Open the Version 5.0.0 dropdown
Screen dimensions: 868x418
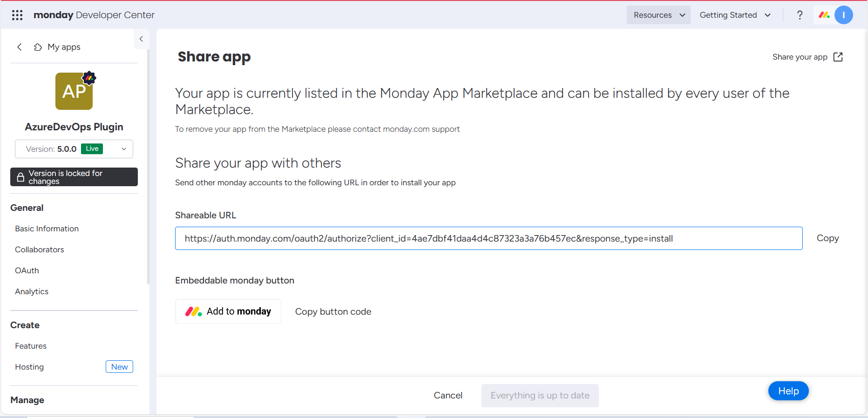pos(74,149)
